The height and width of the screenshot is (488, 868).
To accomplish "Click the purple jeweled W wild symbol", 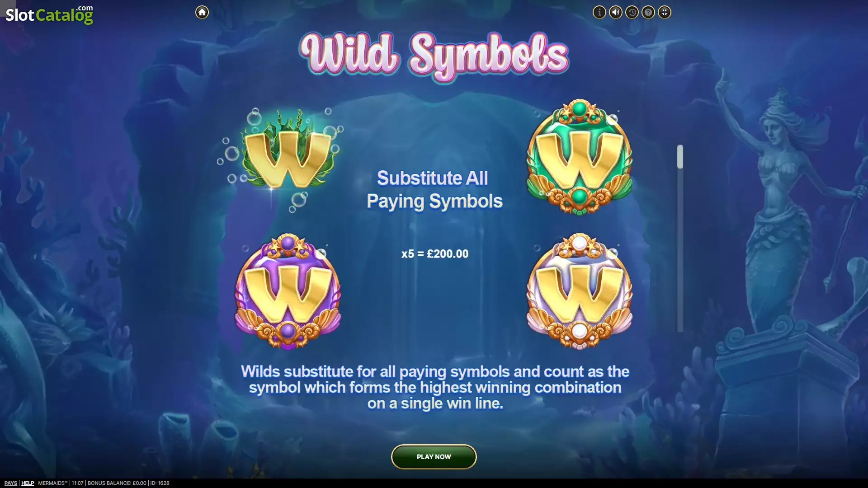I will (288, 291).
